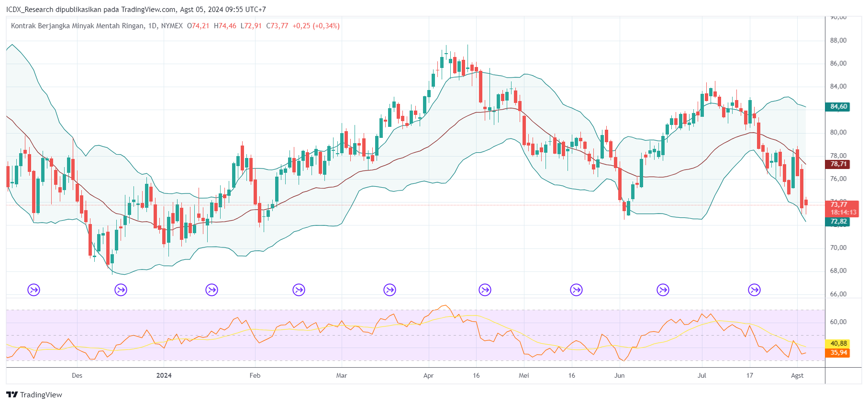Click the 2024 label on time axis
The height and width of the screenshot is (405, 868).
pyautogui.click(x=164, y=375)
